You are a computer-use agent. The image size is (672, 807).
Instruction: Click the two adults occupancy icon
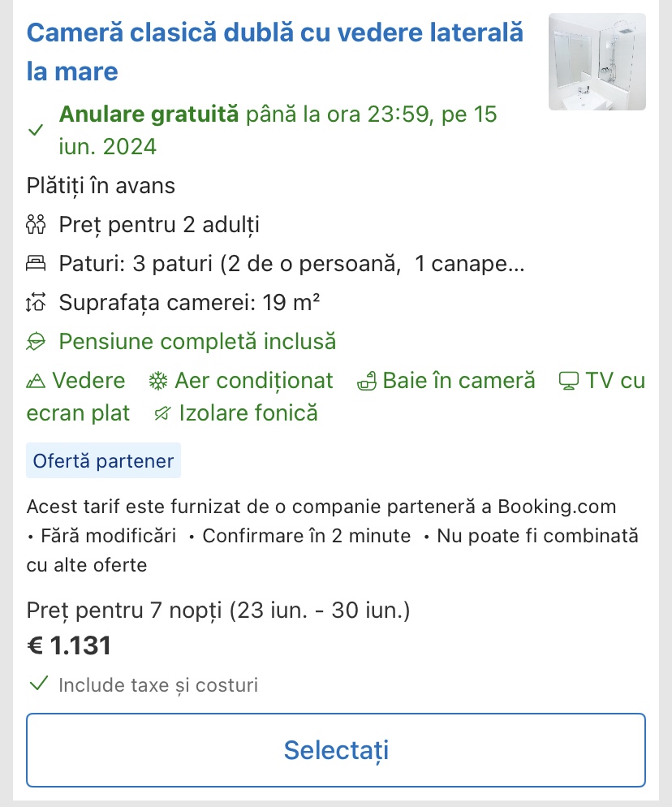(x=37, y=225)
